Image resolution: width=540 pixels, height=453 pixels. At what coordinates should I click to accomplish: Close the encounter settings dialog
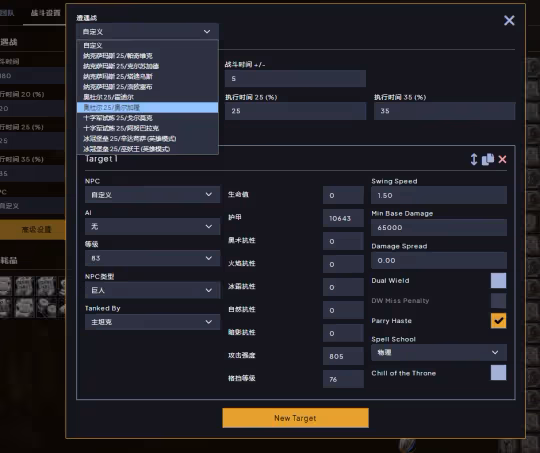pyautogui.click(x=509, y=20)
